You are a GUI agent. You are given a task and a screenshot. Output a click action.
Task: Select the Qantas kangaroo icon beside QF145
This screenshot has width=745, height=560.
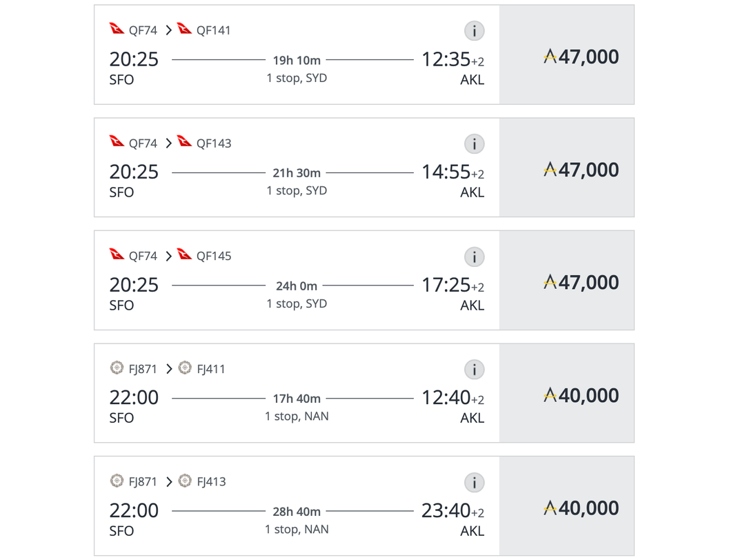tap(183, 255)
